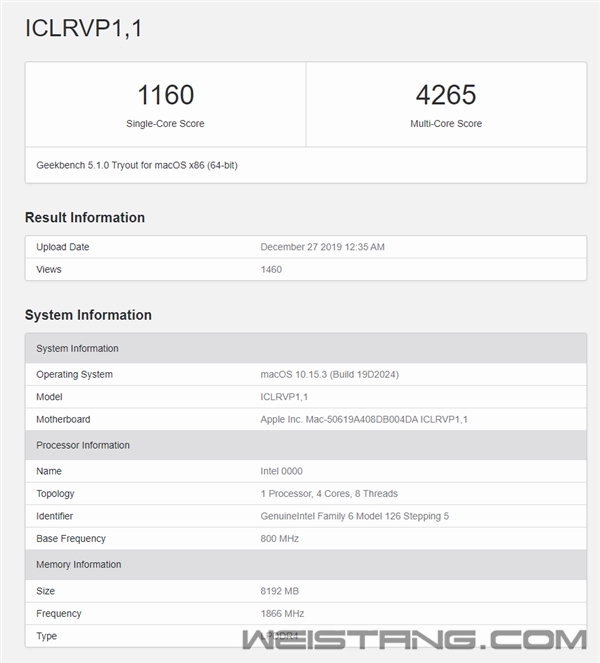
Task: Click the Result Information heading
Action: click(x=85, y=217)
